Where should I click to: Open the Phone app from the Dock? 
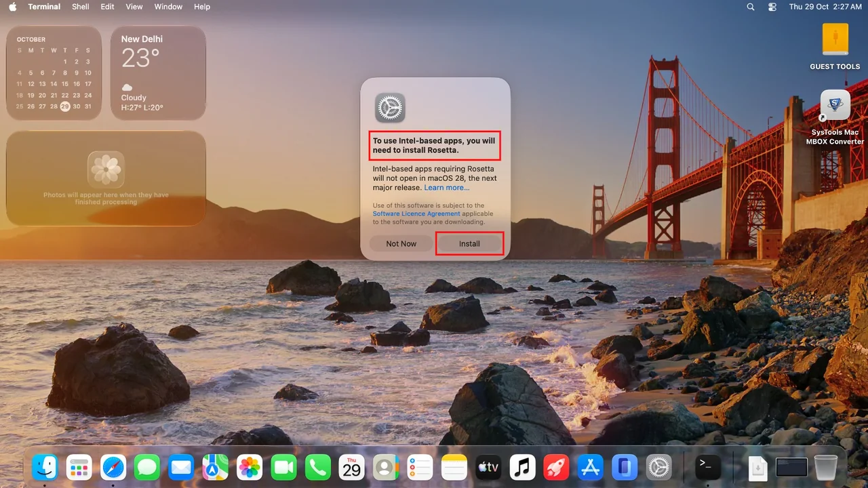click(x=317, y=467)
